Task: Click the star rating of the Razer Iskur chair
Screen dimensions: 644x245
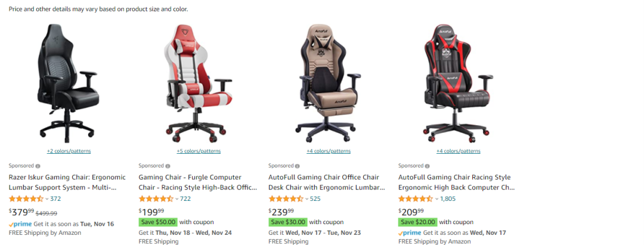Action: pyautogui.click(x=26, y=199)
